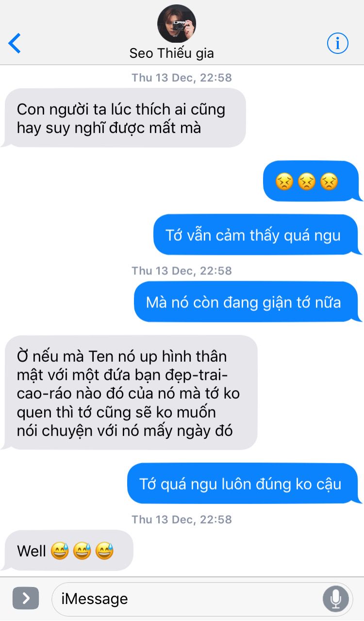Select the 'Con người ta lúc thích ai' message
Screen dimensions: 364x621
pyautogui.click(x=124, y=118)
